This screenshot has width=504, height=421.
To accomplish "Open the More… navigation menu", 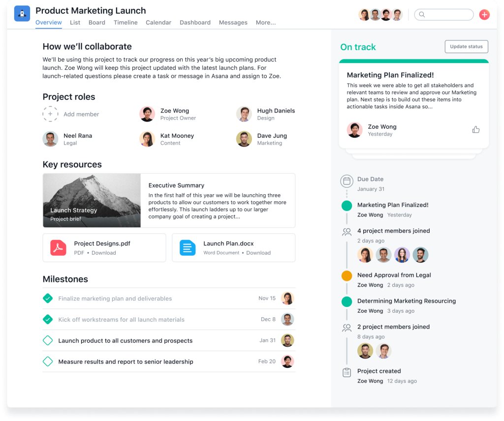I will 266,23.
